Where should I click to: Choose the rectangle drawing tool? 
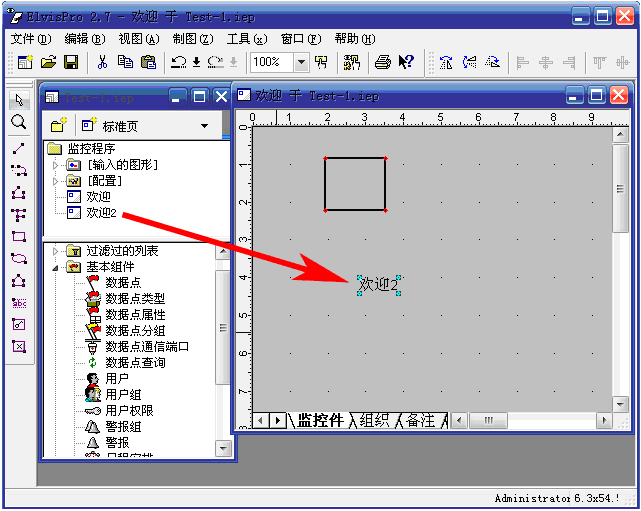[x=18, y=237]
